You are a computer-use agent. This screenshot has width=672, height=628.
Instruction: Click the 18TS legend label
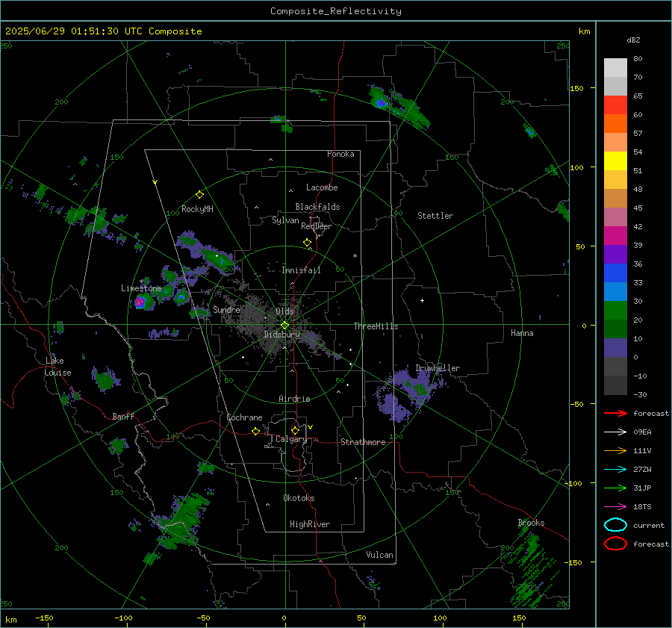(642, 507)
